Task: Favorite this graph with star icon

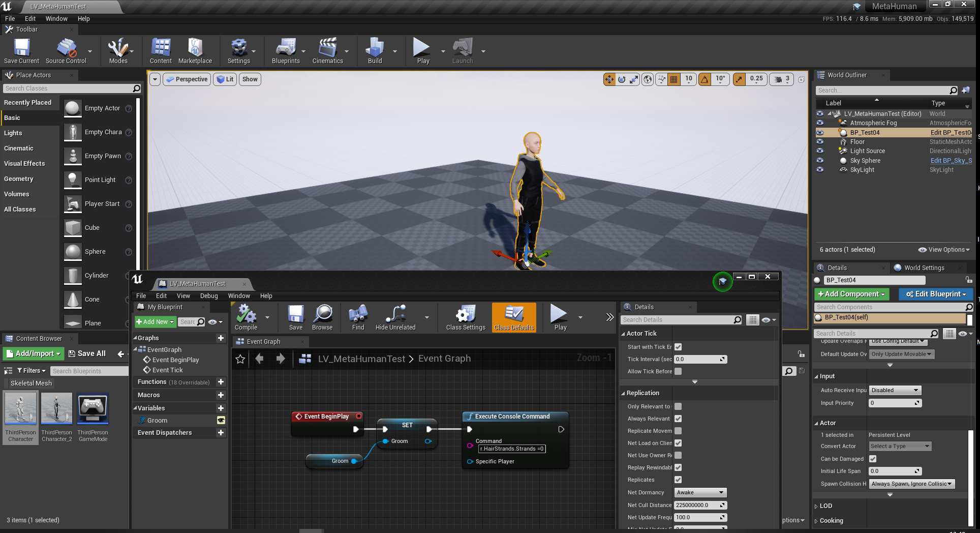Action: click(240, 359)
